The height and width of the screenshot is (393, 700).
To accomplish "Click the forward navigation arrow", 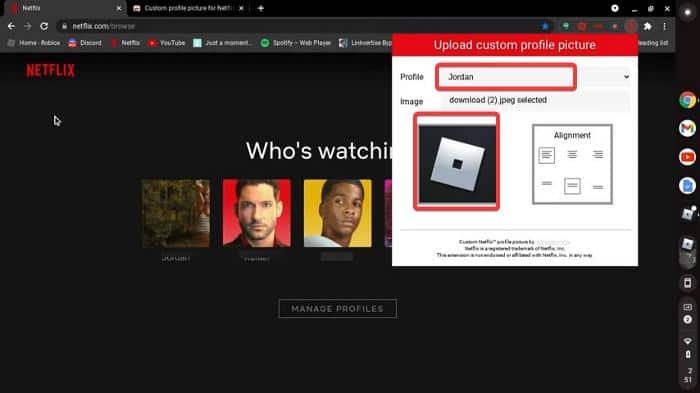I will [28, 26].
